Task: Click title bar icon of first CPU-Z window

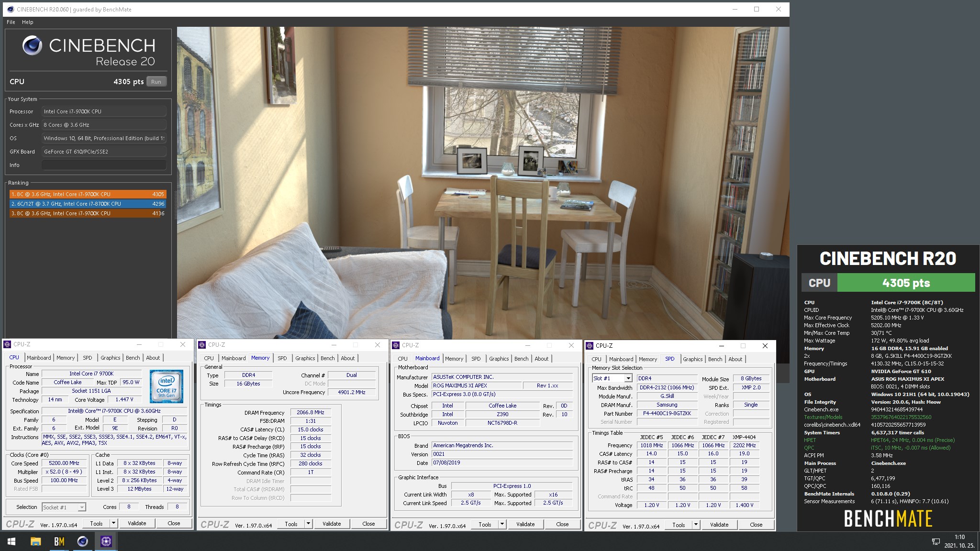Action: [x=7, y=344]
